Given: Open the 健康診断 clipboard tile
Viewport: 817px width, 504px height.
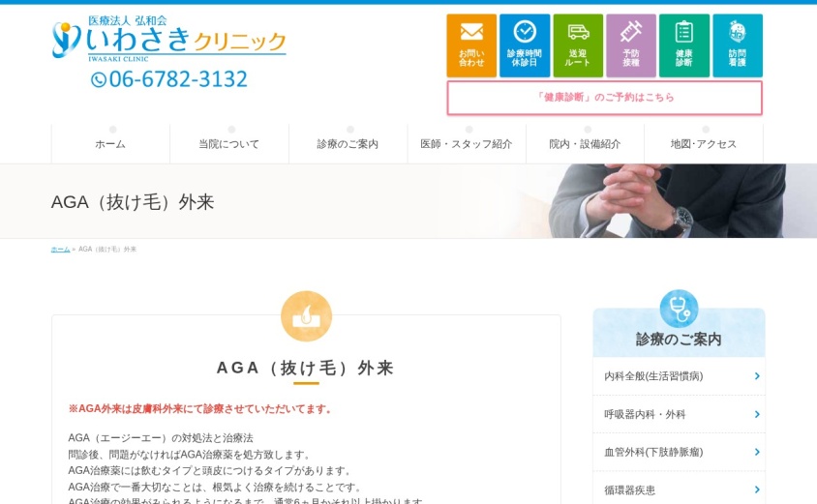Looking at the screenshot, I should point(684,45).
